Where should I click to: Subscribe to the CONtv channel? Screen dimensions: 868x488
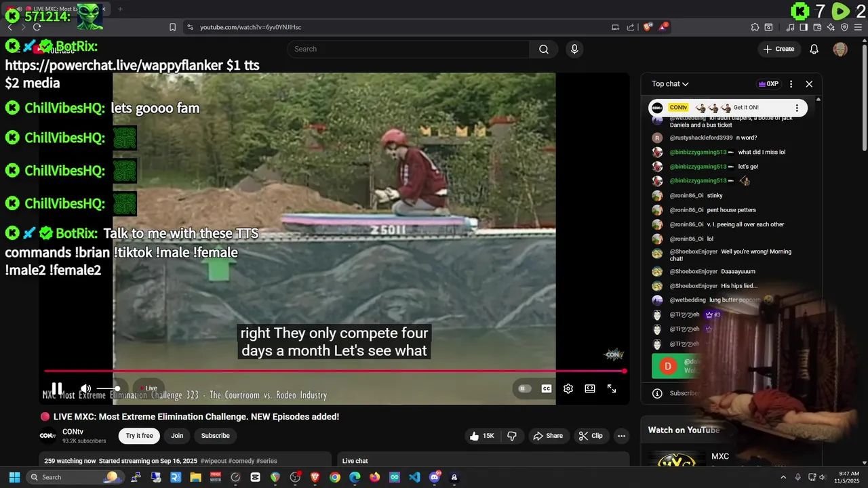pyautogui.click(x=215, y=436)
